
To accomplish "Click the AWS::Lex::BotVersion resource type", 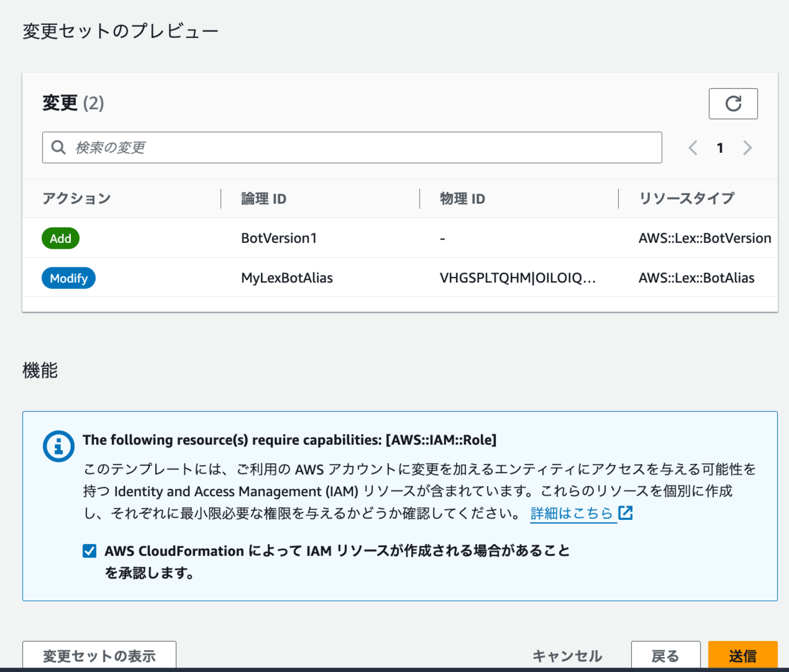I will [705, 238].
